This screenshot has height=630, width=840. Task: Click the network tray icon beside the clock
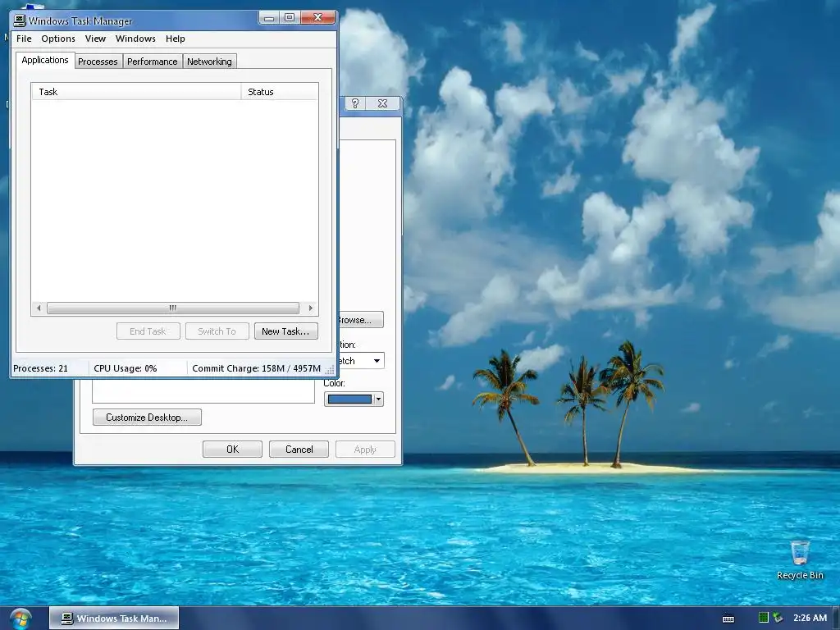(x=778, y=618)
